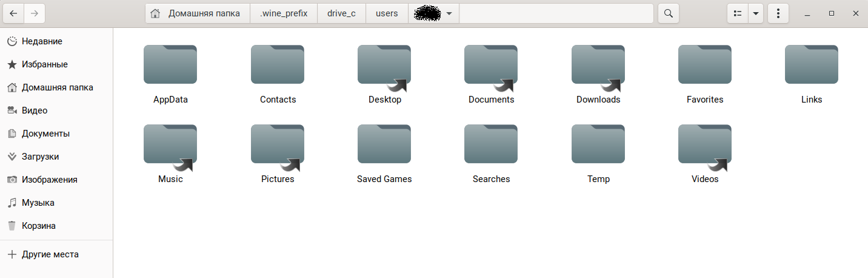Open Избранные starred items in sidebar
This screenshot has width=868, height=278.
(x=44, y=64)
